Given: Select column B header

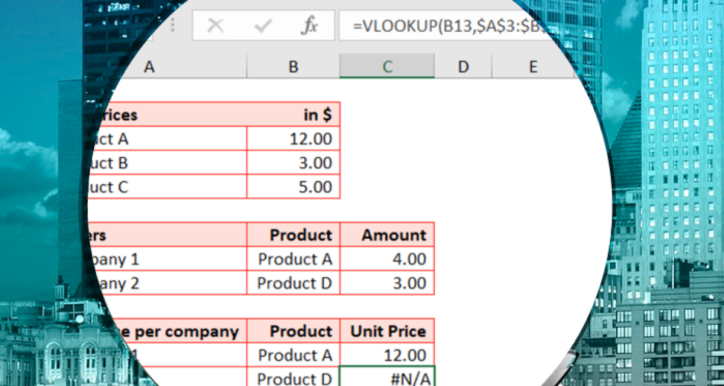Looking at the screenshot, I should coord(293,67).
